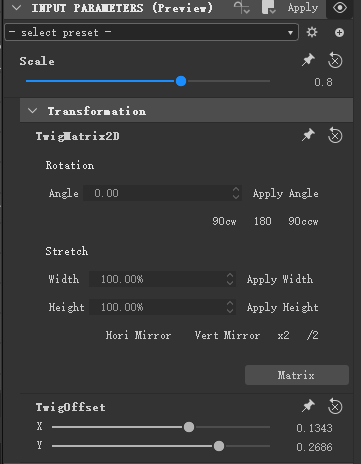Viewport: 361px width, 464px height.
Task: Open the document dropdown icon beside Apply
Action: (268, 7)
